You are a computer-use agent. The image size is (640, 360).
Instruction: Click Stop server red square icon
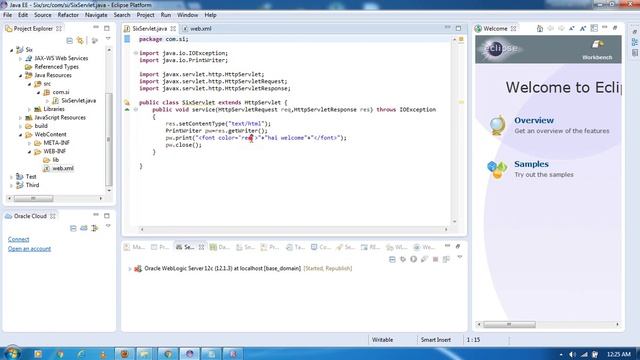(436, 259)
